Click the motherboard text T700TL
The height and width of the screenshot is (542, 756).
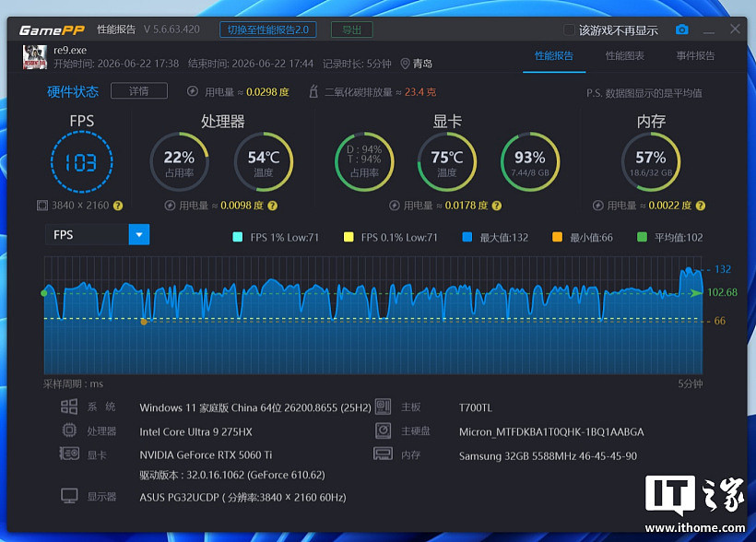pyautogui.click(x=476, y=408)
